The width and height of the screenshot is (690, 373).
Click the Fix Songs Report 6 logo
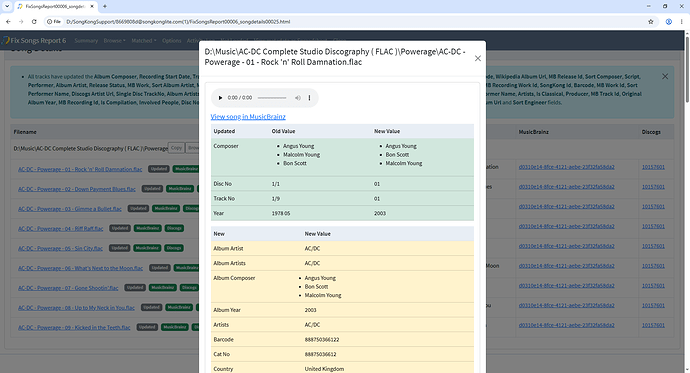point(34,40)
